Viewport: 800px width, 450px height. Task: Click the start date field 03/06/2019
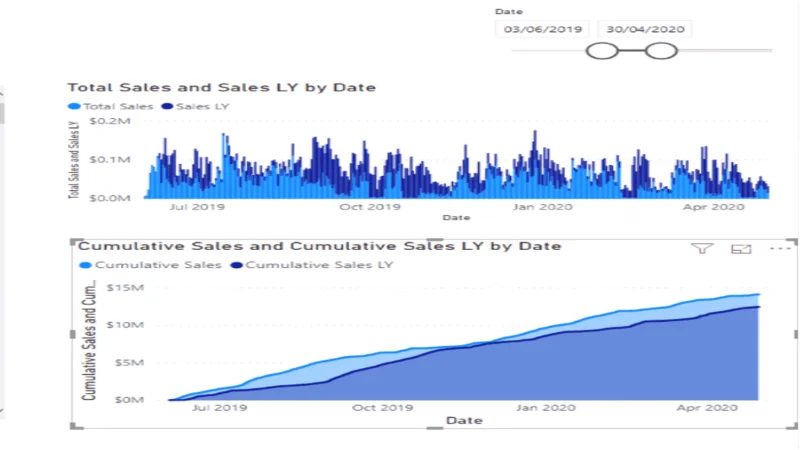coord(542,29)
